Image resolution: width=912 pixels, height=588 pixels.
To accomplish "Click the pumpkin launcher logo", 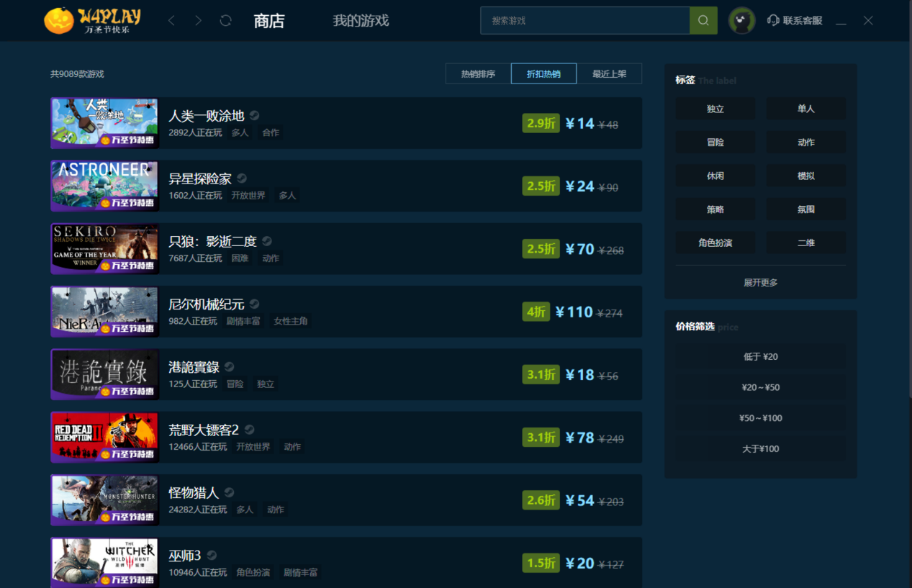I will click(59, 20).
